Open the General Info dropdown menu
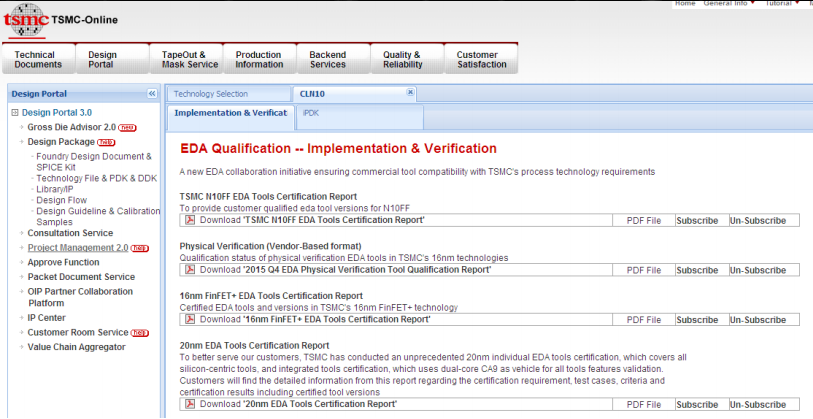 [x=729, y=3]
